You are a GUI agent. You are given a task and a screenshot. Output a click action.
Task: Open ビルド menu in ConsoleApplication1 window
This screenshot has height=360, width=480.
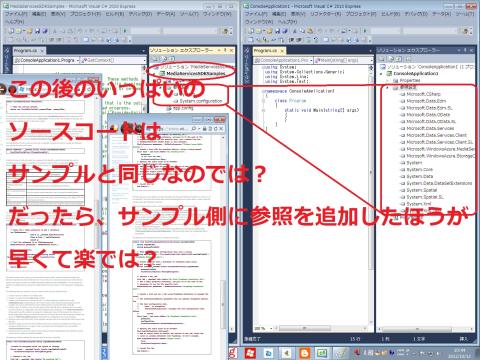[x=390, y=14]
